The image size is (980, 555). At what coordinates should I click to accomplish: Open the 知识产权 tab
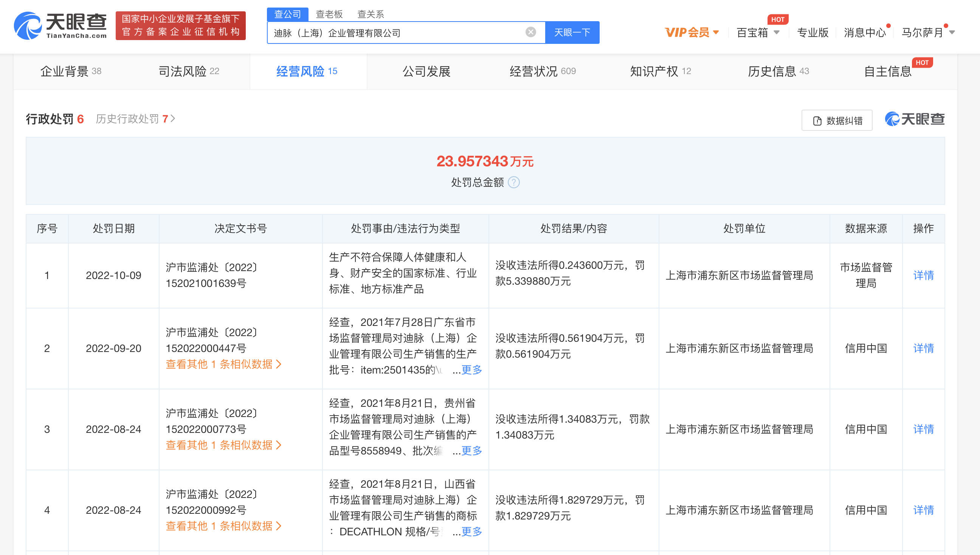pos(660,71)
